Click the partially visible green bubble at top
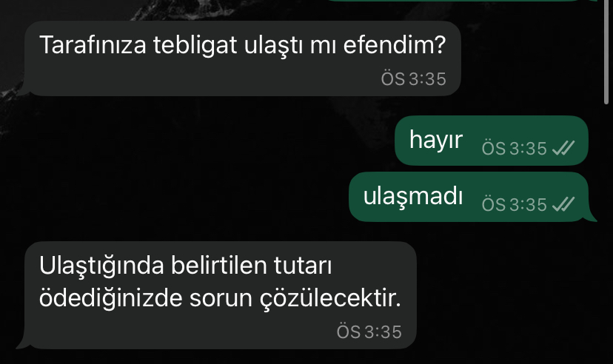The height and width of the screenshot is (364, 613). [x=461, y=1]
